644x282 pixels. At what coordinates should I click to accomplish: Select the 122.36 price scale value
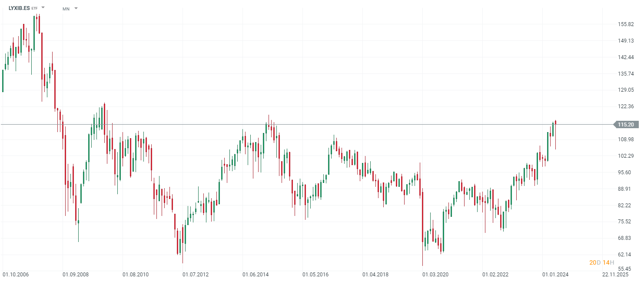(625, 106)
